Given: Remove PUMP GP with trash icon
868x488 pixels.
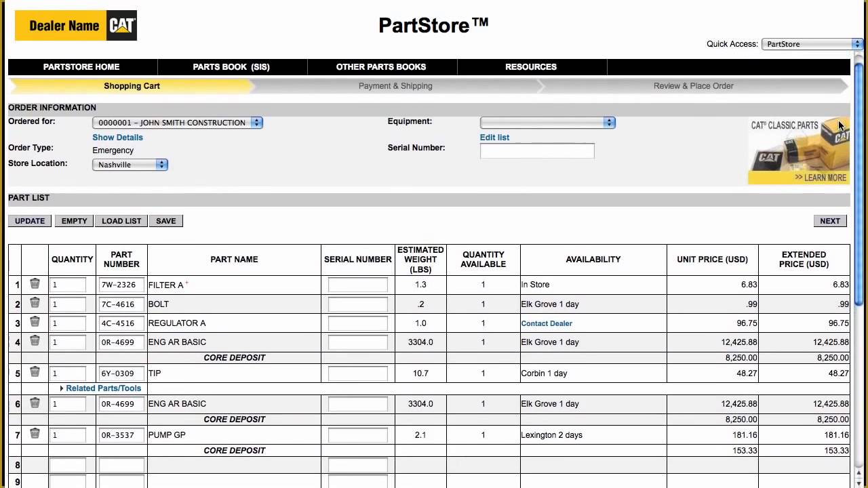Looking at the screenshot, I should tap(35, 434).
